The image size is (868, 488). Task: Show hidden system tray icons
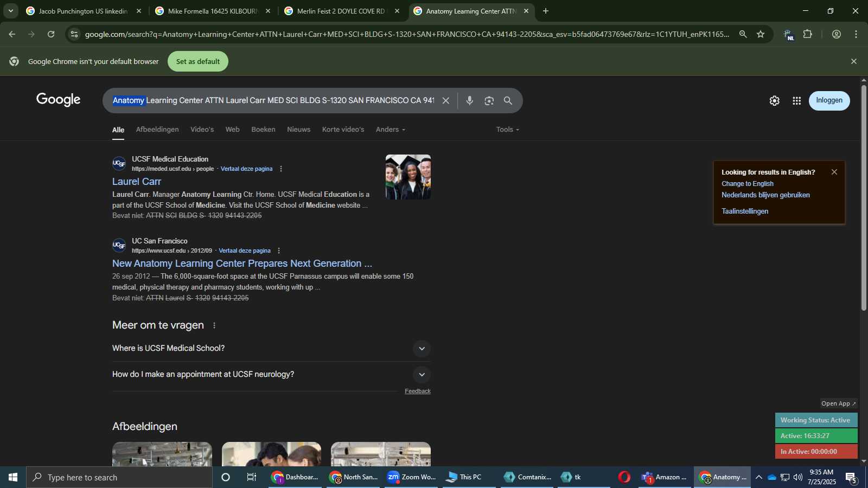point(758,477)
